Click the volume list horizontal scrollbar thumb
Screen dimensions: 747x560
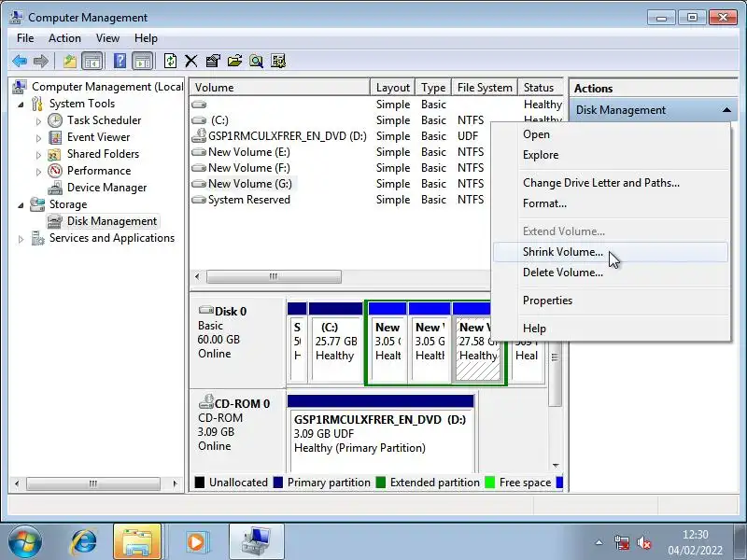274,276
